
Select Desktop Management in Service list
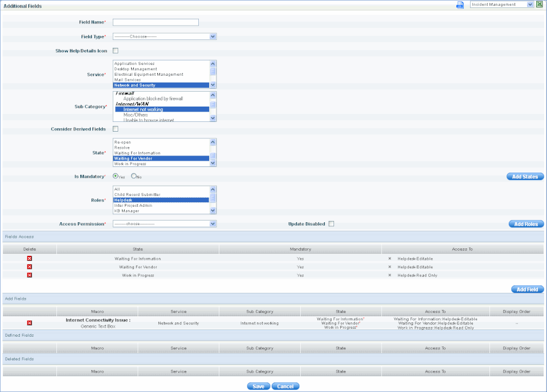[161, 69]
